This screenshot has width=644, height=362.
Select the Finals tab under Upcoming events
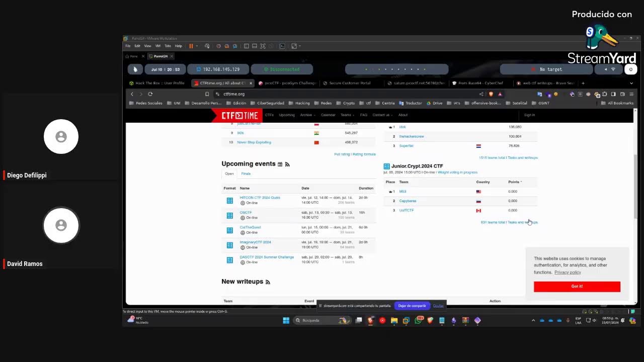[246, 173]
